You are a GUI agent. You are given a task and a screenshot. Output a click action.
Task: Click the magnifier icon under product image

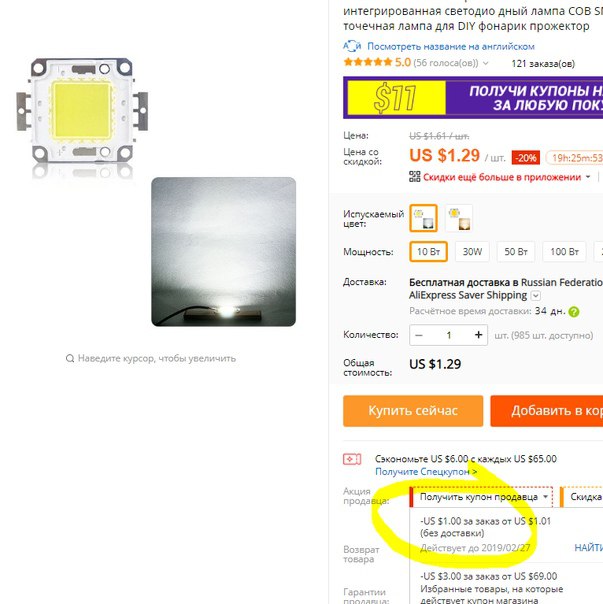tap(70, 359)
